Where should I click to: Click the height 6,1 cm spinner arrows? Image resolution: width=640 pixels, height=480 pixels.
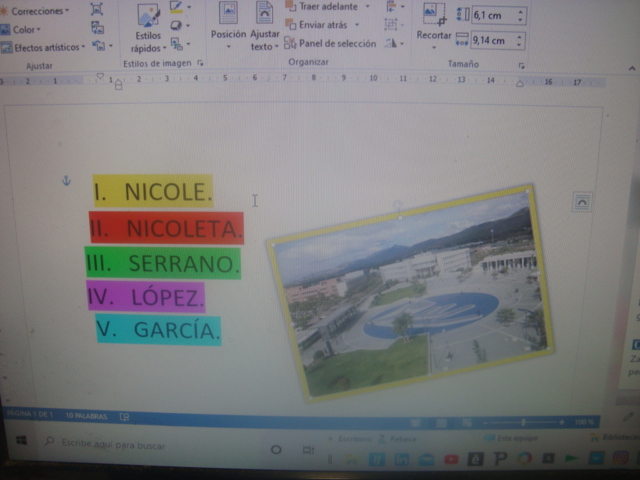pyautogui.click(x=520, y=16)
